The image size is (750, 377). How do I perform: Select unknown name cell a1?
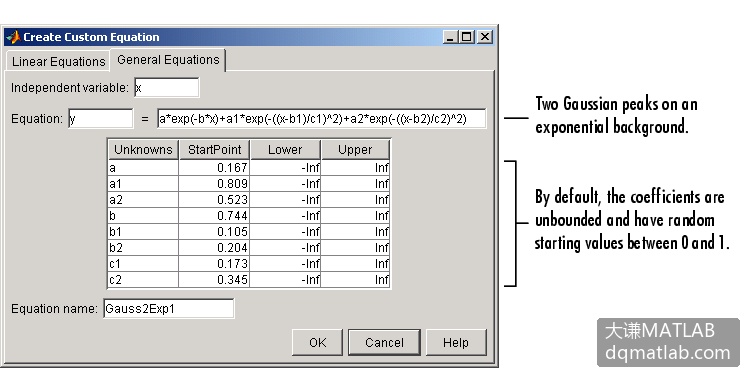click(x=143, y=184)
